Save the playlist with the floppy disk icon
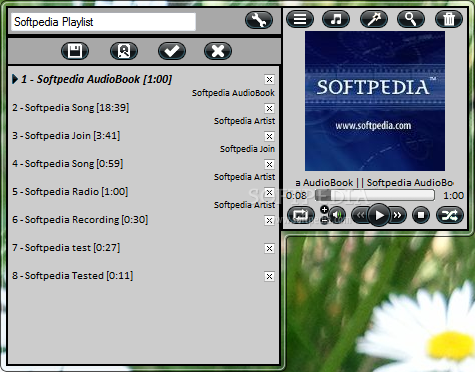The image size is (475, 372). (x=75, y=51)
